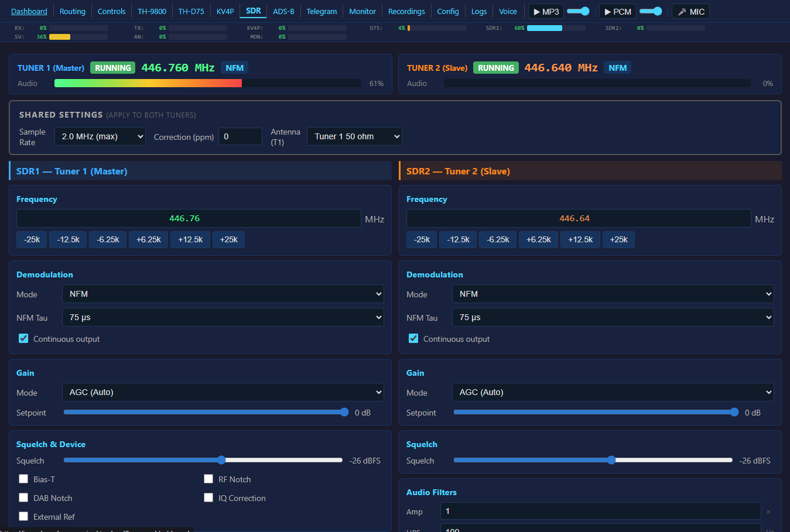
Task: Step SDR1 frequency up 25k
Action: coord(228,239)
